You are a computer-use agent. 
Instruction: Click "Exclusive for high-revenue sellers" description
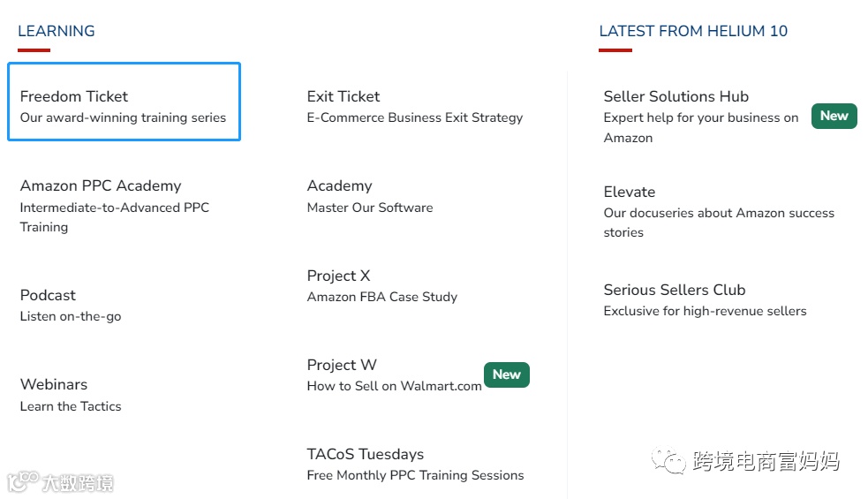click(x=705, y=311)
